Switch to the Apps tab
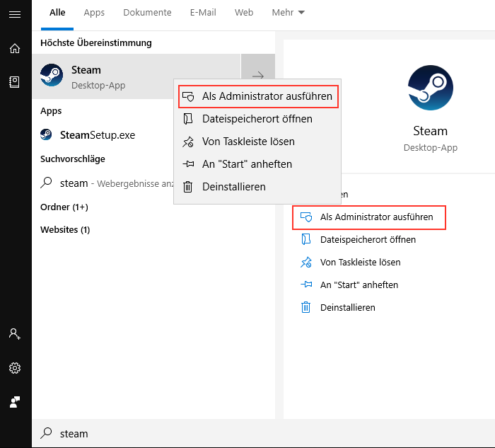 [x=94, y=13]
